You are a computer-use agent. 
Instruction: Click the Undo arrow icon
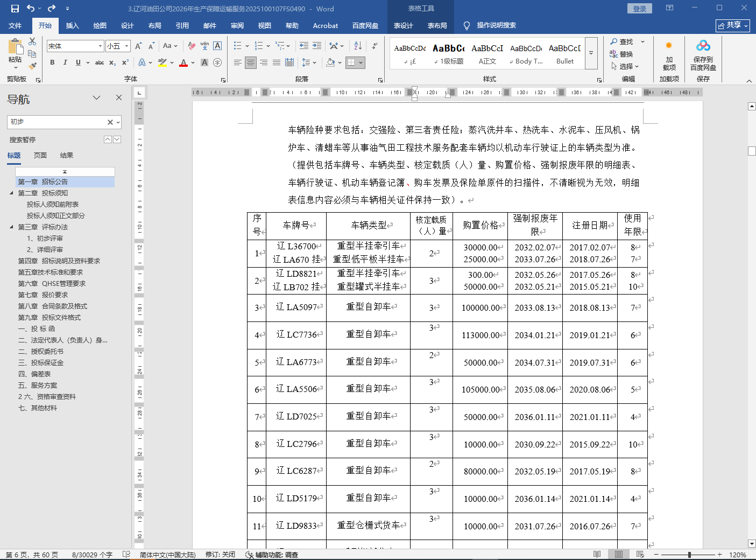point(31,9)
